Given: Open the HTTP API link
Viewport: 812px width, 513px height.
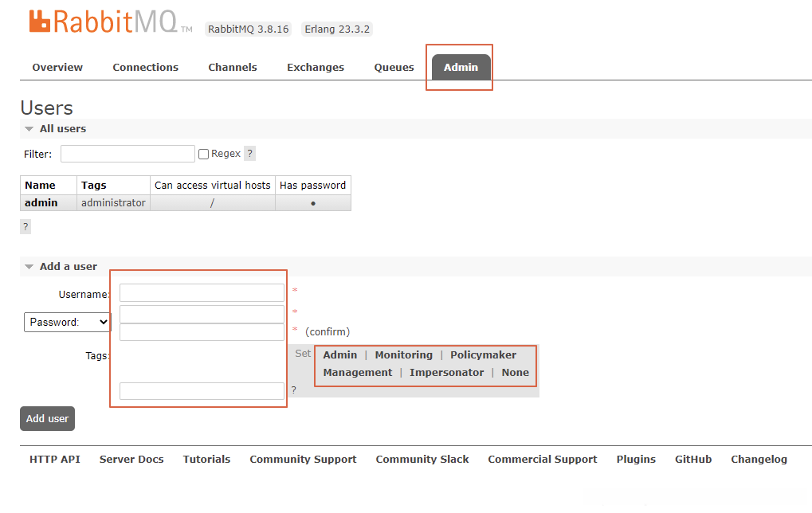Looking at the screenshot, I should (55, 459).
